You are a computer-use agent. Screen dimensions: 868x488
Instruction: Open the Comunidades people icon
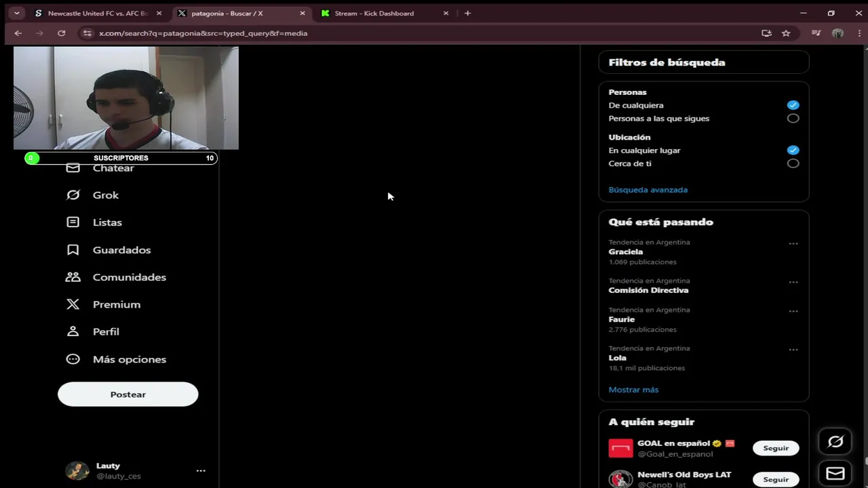point(73,277)
